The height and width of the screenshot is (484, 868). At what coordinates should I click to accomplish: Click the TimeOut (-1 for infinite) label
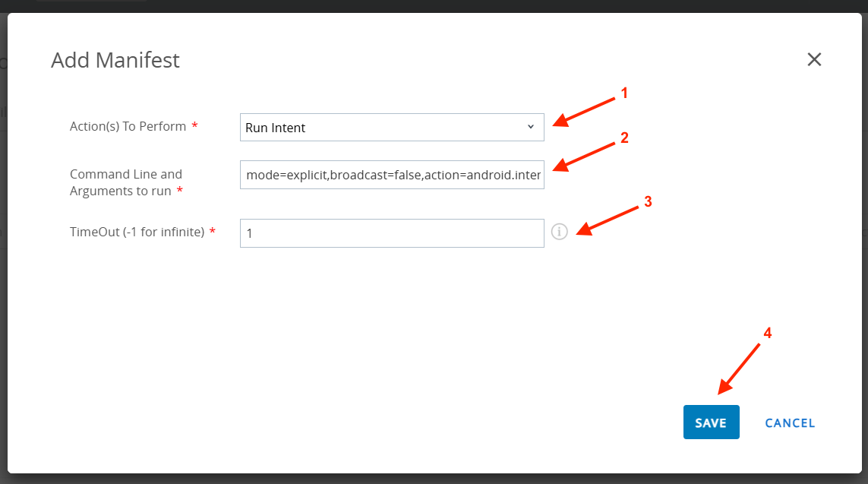[x=137, y=232]
